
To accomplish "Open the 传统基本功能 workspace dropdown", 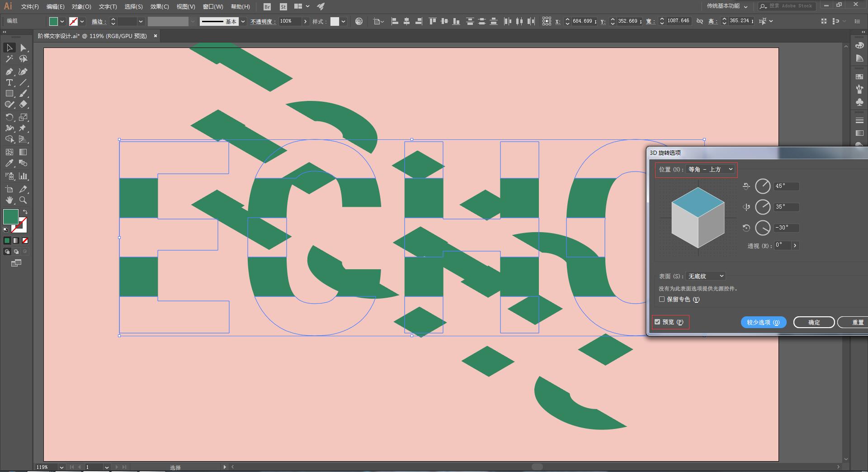I will point(727,6).
